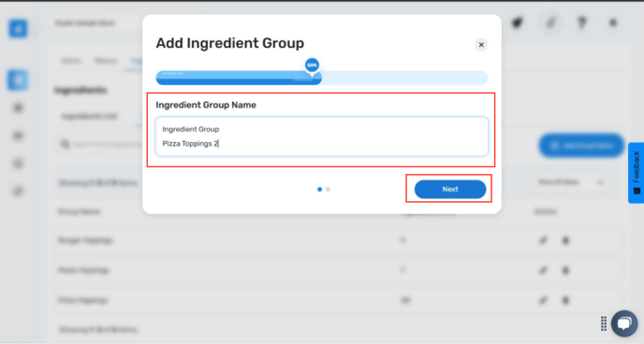This screenshot has height=344, width=644.
Task: Open the live chat bubble icon
Action: (624, 323)
